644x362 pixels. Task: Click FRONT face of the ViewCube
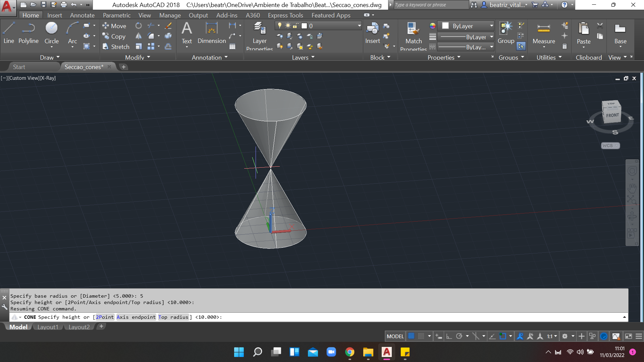coord(612,115)
